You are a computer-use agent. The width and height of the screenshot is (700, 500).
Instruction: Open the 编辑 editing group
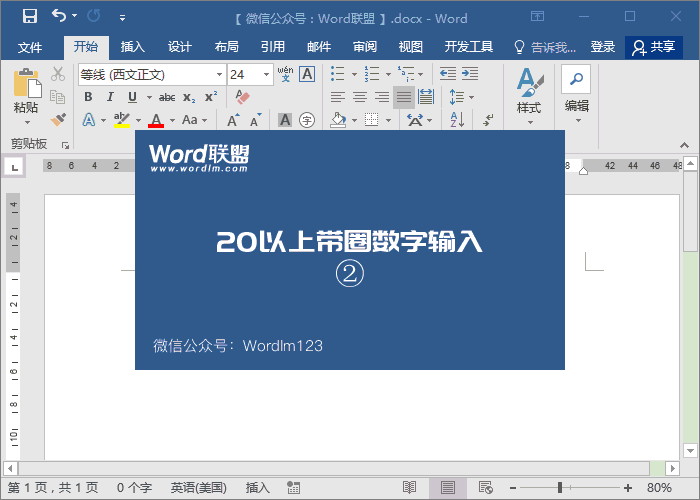click(x=576, y=95)
